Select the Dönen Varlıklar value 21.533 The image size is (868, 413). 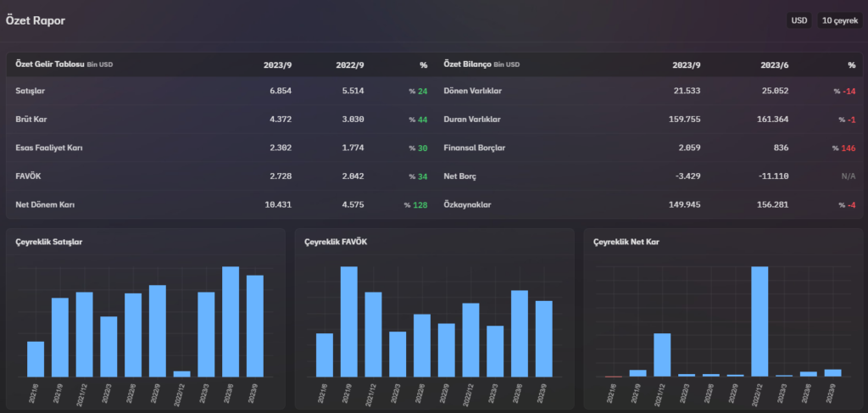687,91
